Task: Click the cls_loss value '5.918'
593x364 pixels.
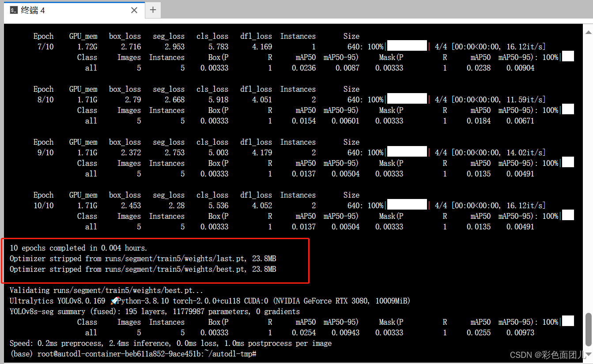Action: [219, 100]
